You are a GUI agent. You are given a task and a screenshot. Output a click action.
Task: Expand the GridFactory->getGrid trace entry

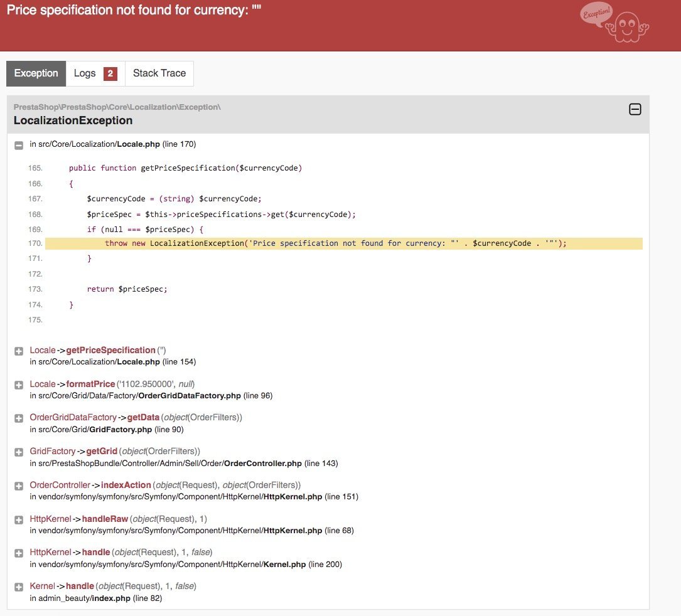click(19, 452)
